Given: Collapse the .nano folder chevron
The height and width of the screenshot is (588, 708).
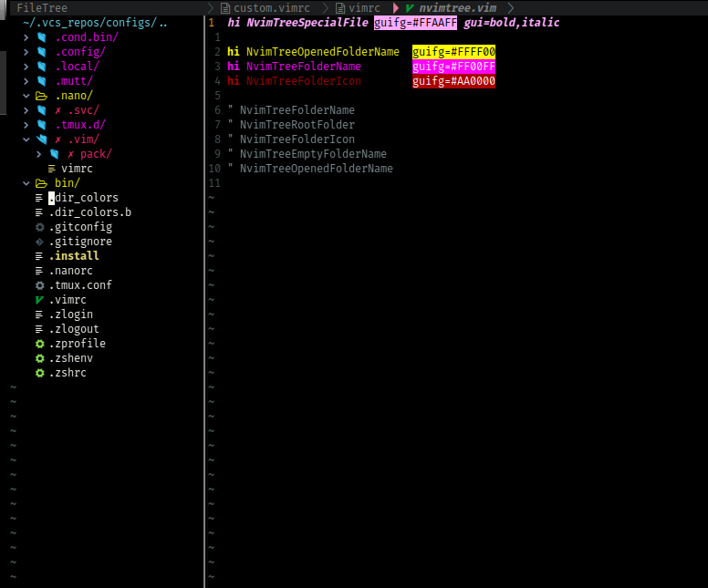Looking at the screenshot, I should click(x=26, y=96).
